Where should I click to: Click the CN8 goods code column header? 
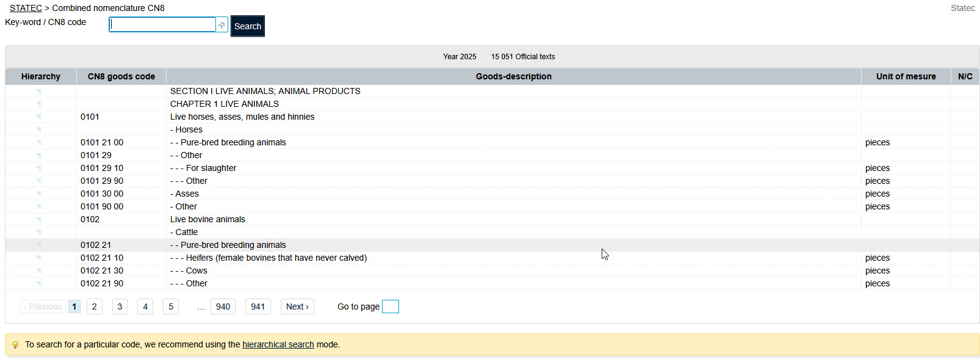(121, 76)
